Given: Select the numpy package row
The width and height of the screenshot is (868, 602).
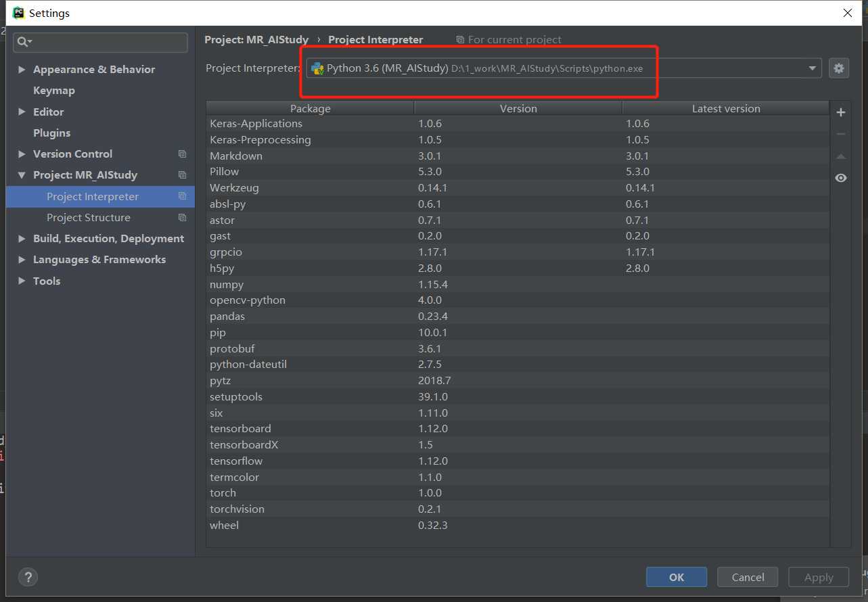Looking at the screenshot, I should pyautogui.click(x=518, y=284).
